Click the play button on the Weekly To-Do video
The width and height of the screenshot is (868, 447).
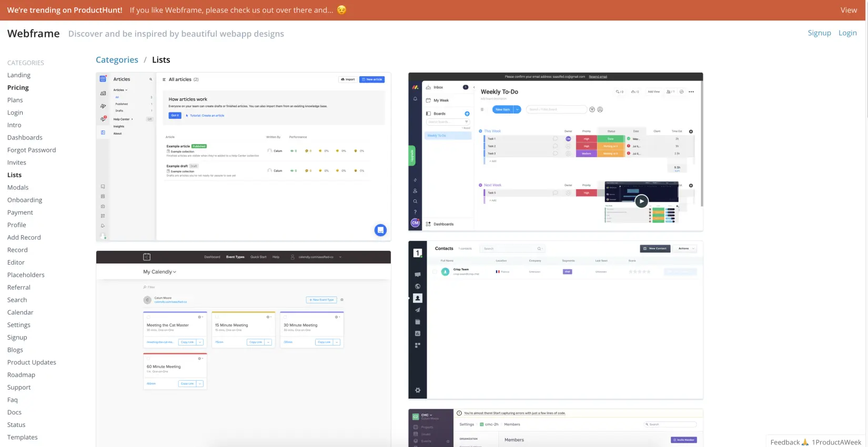point(641,201)
